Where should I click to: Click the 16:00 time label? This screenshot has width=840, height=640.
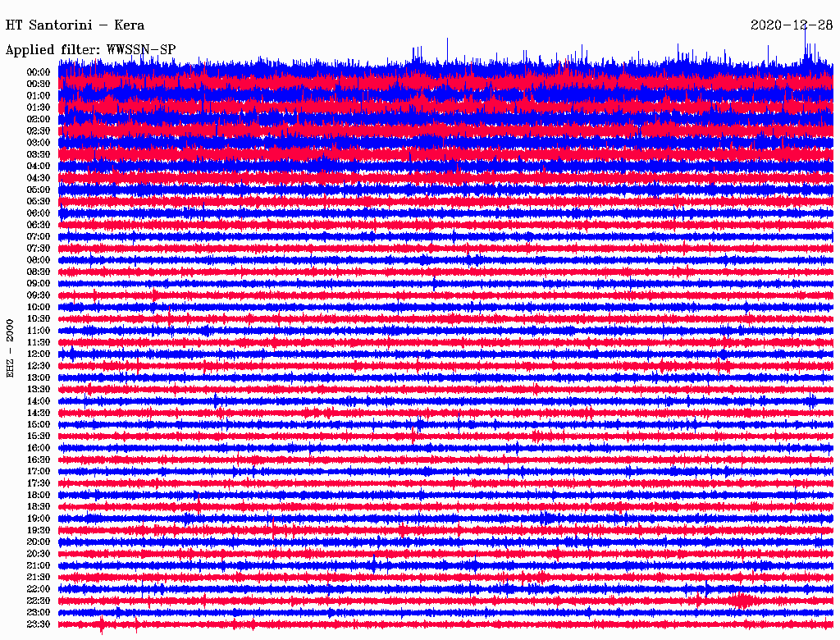tap(39, 448)
